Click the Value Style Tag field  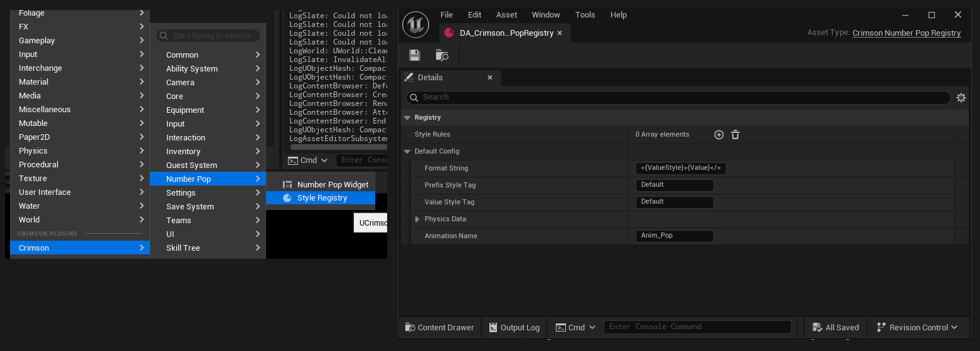click(x=674, y=202)
